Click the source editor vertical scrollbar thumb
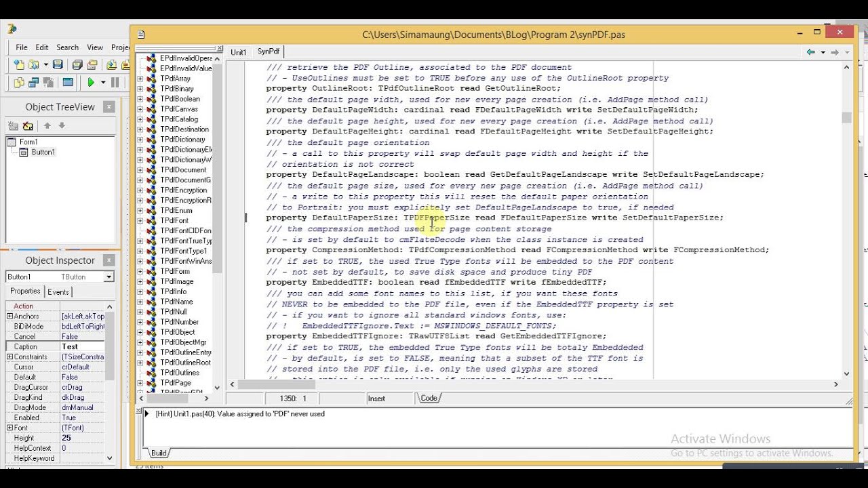The image size is (868, 488). [x=846, y=117]
